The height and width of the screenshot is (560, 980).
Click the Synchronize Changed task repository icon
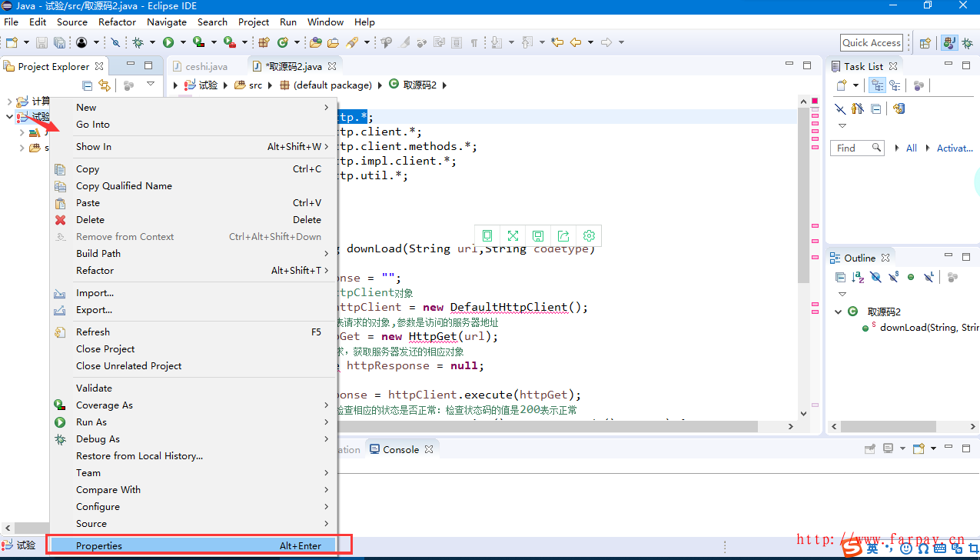pos(899,109)
